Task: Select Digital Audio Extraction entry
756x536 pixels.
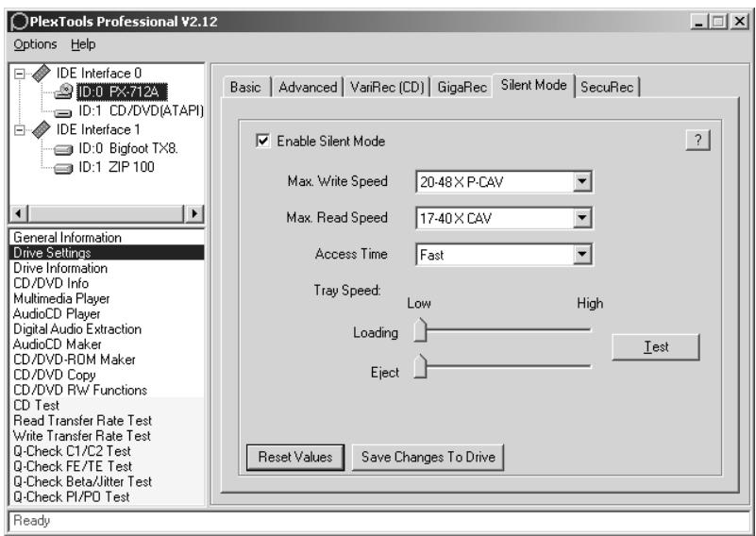Action: 107,329
